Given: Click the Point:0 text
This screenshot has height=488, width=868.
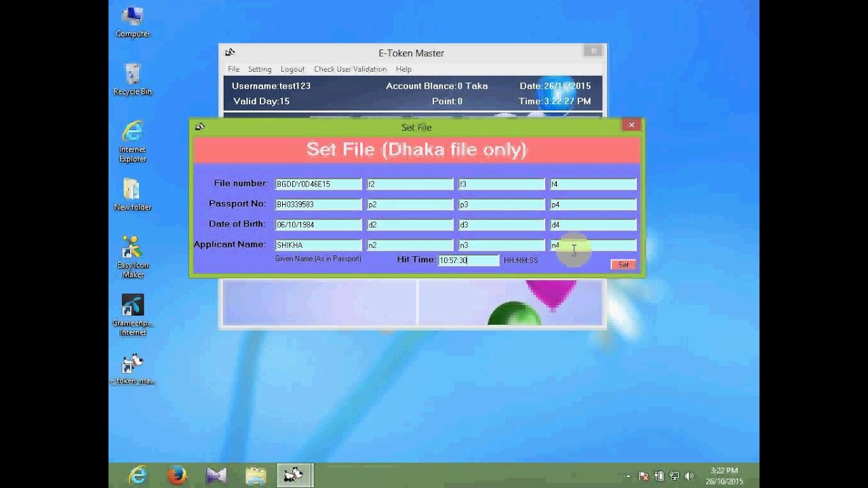Looking at the screenshot, I should 447,101.
